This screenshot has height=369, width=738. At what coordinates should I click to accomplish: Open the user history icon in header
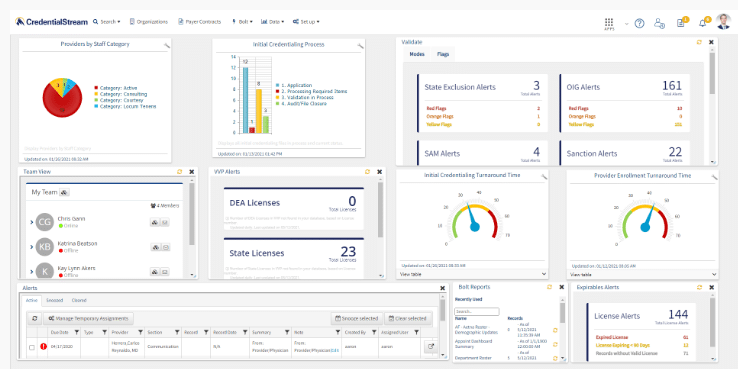[659, 23]
